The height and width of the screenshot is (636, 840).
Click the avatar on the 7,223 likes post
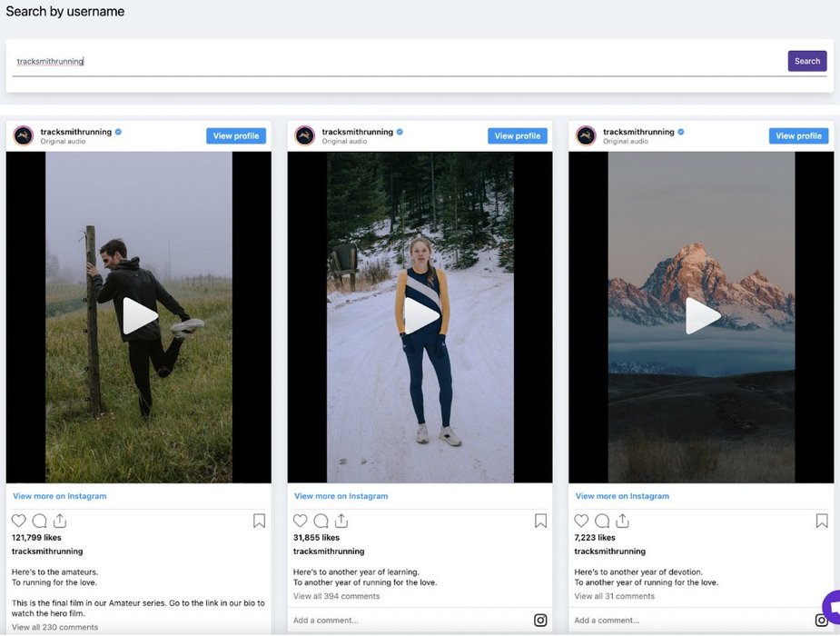pyautogui.click(x=586, y=135)
